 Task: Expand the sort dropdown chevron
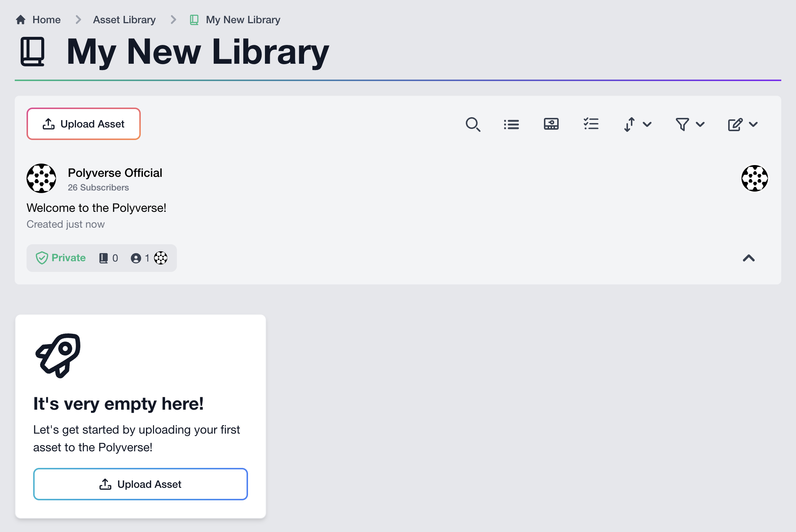click(648, 125)
